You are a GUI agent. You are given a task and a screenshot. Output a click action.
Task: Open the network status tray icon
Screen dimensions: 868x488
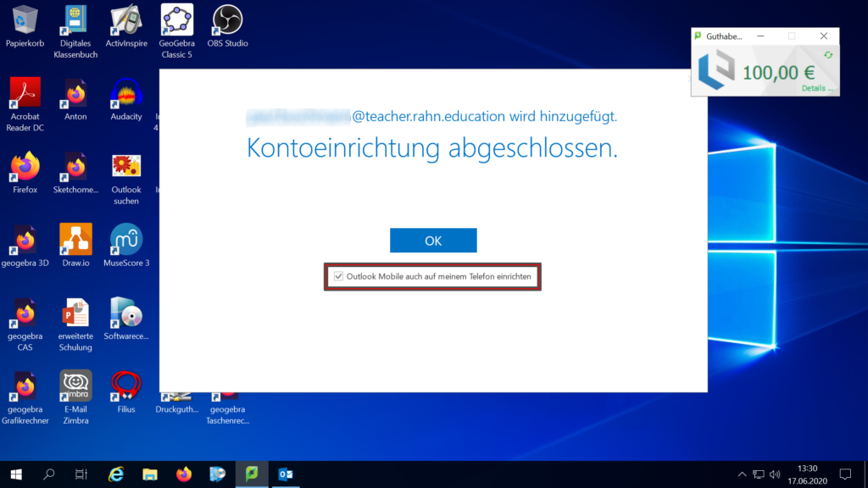click(x=759, y=474)
